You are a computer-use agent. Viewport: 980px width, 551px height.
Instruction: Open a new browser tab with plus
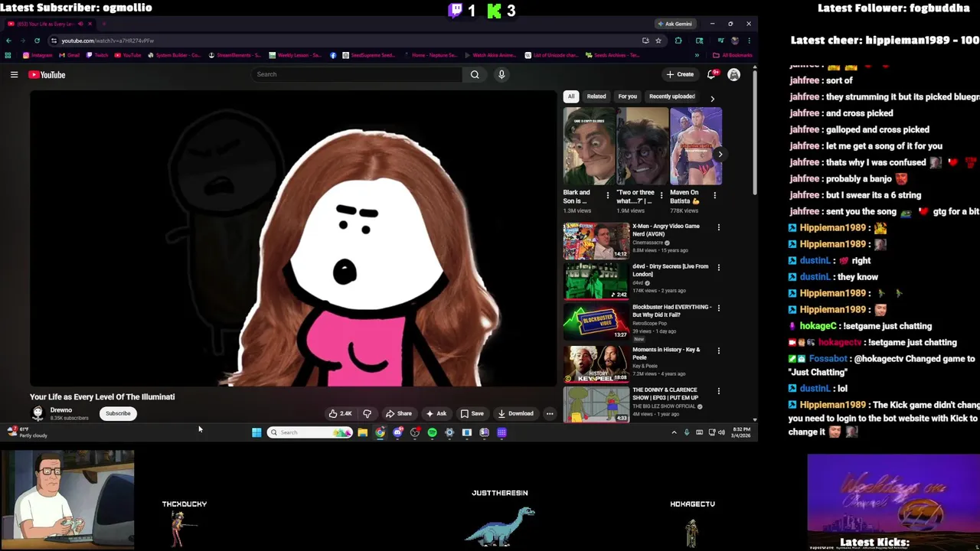tap(103, 24)
